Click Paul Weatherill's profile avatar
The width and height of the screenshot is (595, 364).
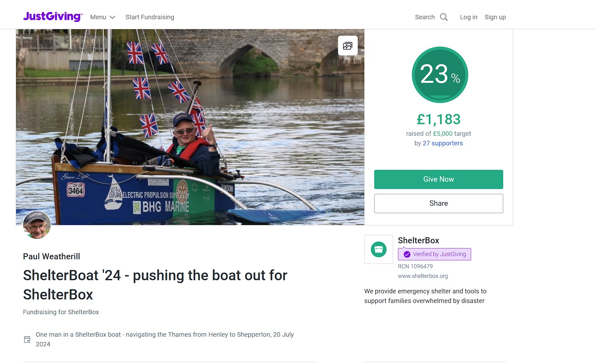click(37, 225)
